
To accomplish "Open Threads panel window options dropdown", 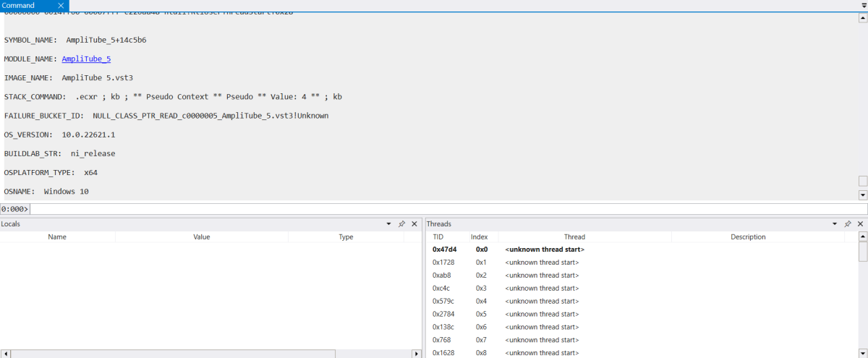I will tap(835, 224).
